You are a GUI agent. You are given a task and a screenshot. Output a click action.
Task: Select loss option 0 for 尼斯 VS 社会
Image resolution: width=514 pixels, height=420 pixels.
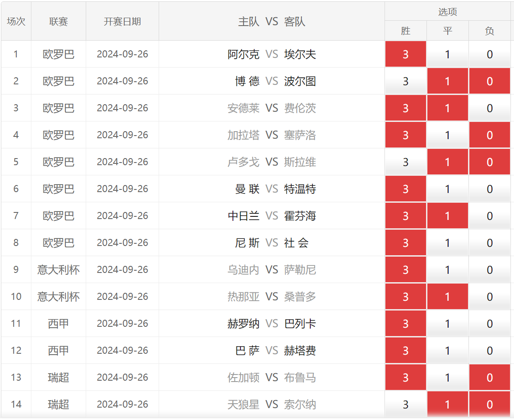pyautogui.click(x=489, y=243)
